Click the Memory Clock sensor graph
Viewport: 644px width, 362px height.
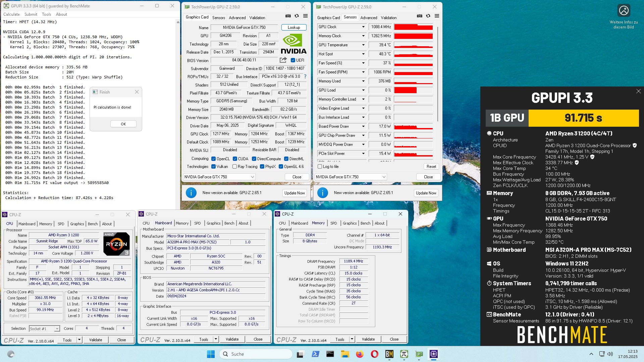413,36
